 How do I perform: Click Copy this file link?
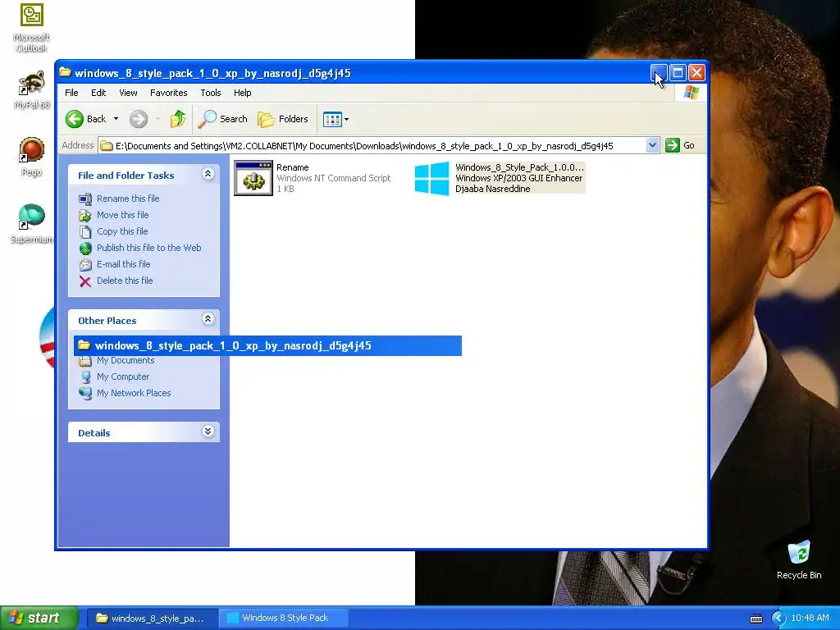tap(122, 231)
